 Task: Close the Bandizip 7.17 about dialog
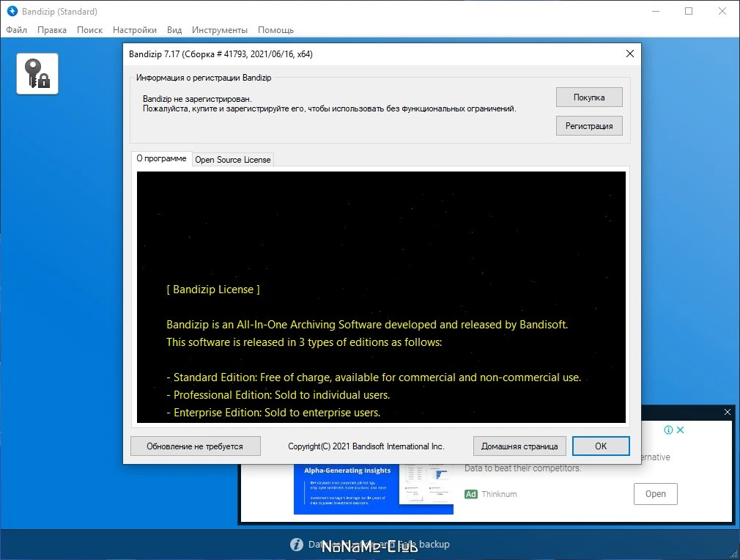[x=629, y=54]
